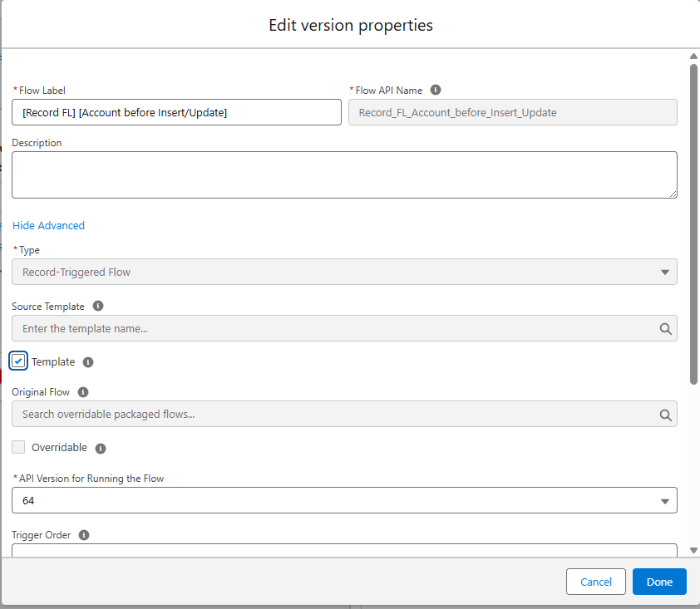700x609 pixels.
Task: Click the Original Flow search magnifier icon
Action: [x=665, y=414]
